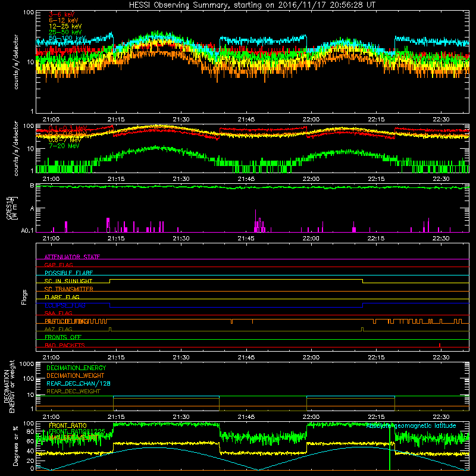Click the FRONT_RATIO legend label
Viewport: 476px width, 476px height.
pyautogui.click(x=68, y=425)
